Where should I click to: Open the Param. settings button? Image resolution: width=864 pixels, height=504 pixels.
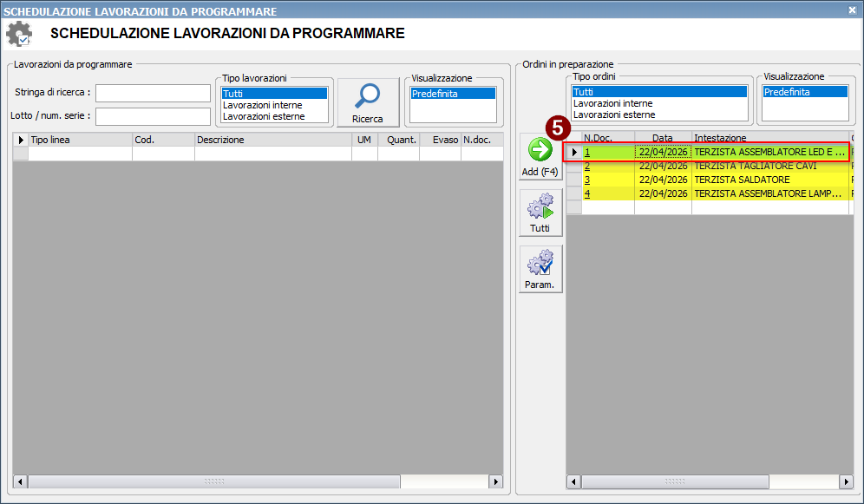click(x=540, y=269)
